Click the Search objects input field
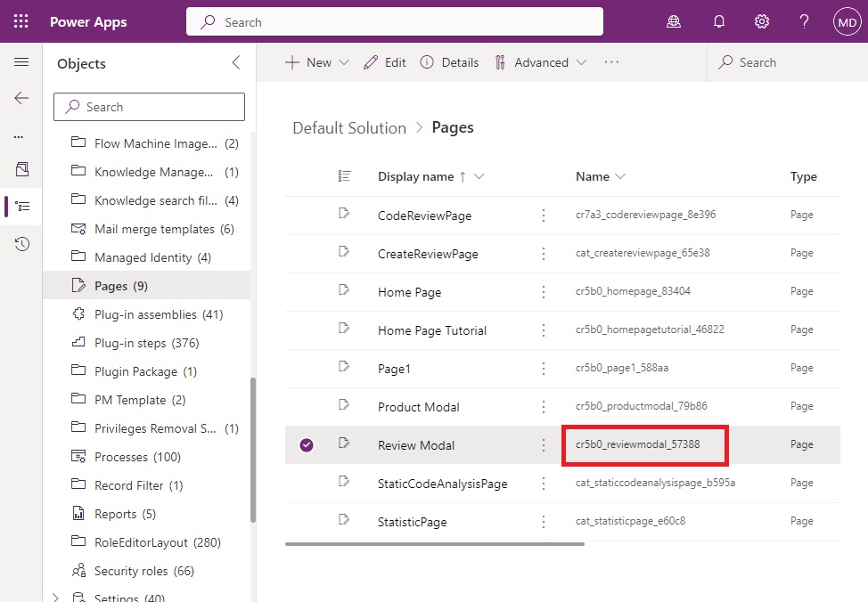The width and height of the screenshot is (868, 602). coord(148,107)
